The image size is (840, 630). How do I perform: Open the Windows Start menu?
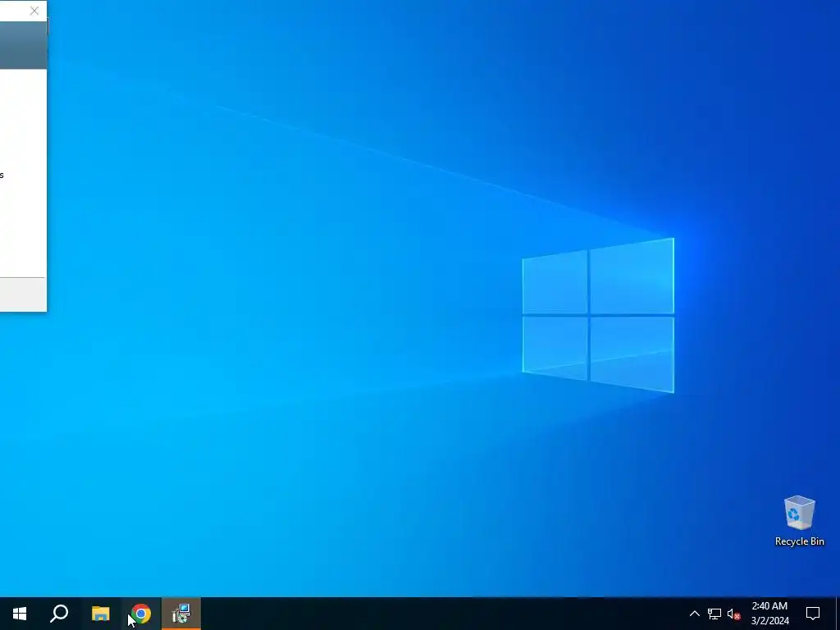(x=20, y=614)
